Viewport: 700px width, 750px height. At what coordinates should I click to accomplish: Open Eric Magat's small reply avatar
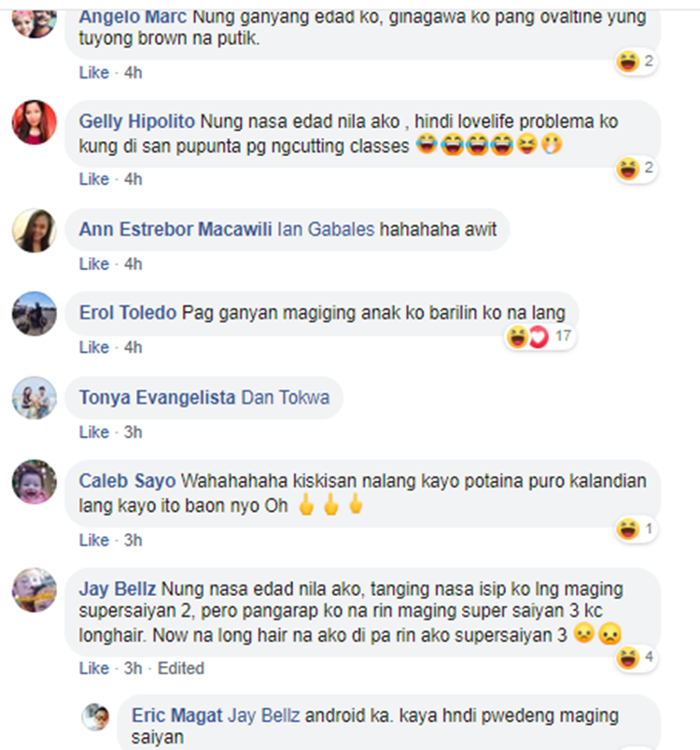[x=95, y=717]
